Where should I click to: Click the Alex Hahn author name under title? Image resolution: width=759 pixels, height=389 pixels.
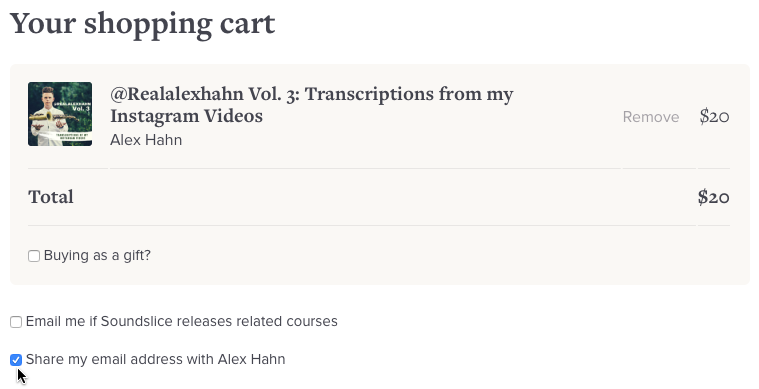[146, 140]
